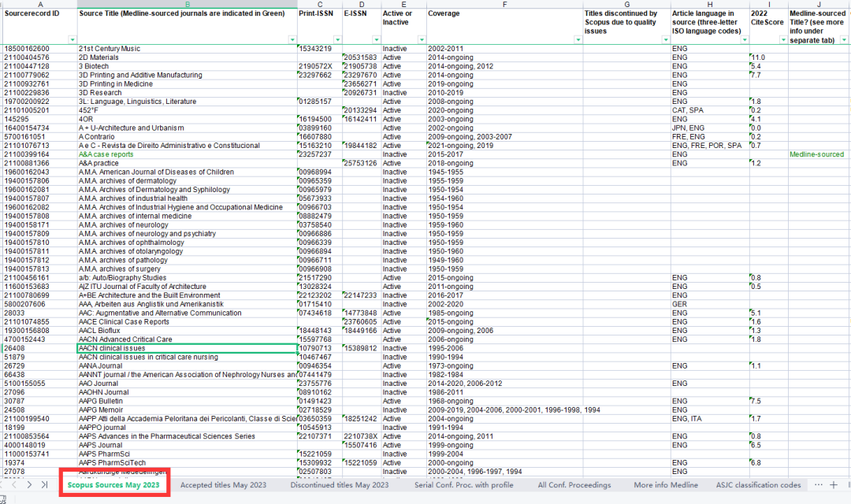Open the Coverage filter dropdown
The image size is (851, 504).
click(578, 39)
